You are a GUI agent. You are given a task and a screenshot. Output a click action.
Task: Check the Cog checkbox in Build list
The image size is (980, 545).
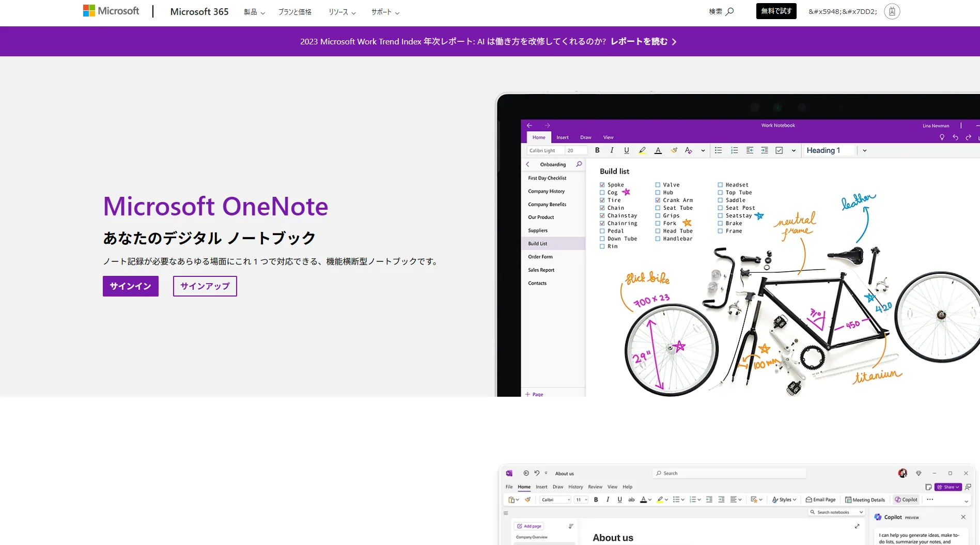point(602,192)
